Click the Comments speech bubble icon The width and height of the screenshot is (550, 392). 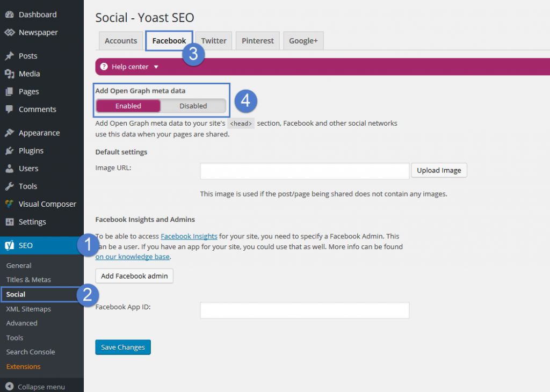[x=10, y=110]
